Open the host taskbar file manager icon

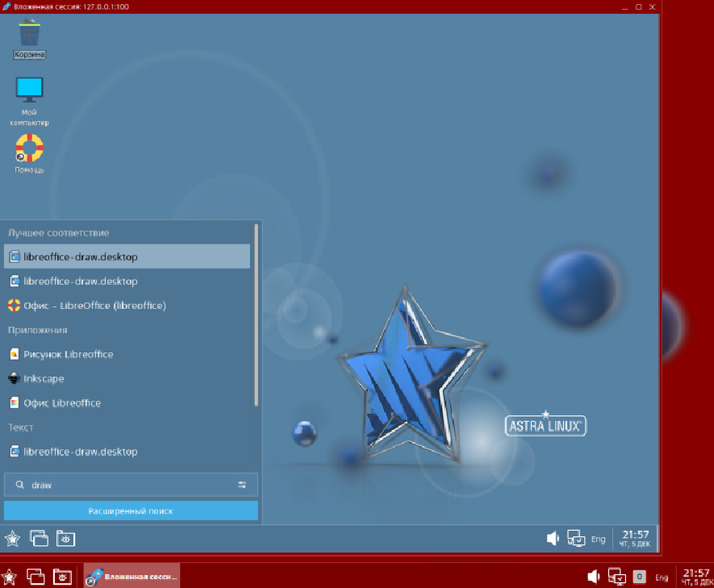[62, 577]
